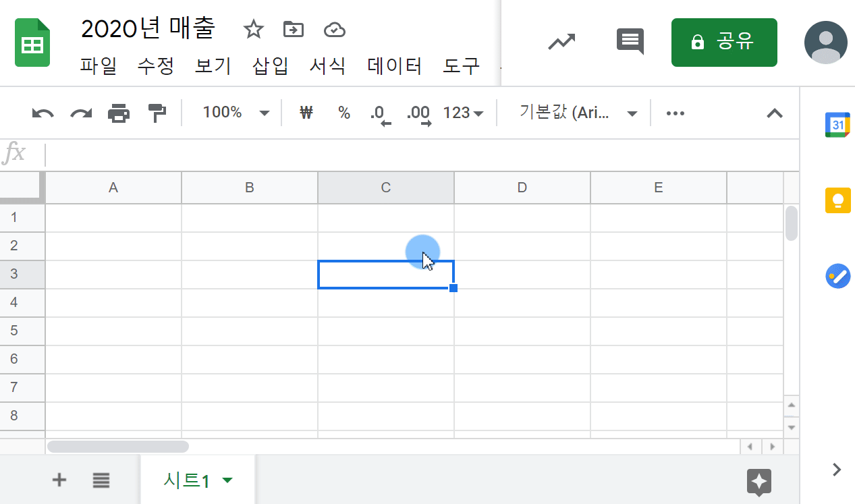The width and height of the screenshot is (855, 504).
Task: Open the 도구 menu
Action: pyautogui.click(x=462, y=66)
